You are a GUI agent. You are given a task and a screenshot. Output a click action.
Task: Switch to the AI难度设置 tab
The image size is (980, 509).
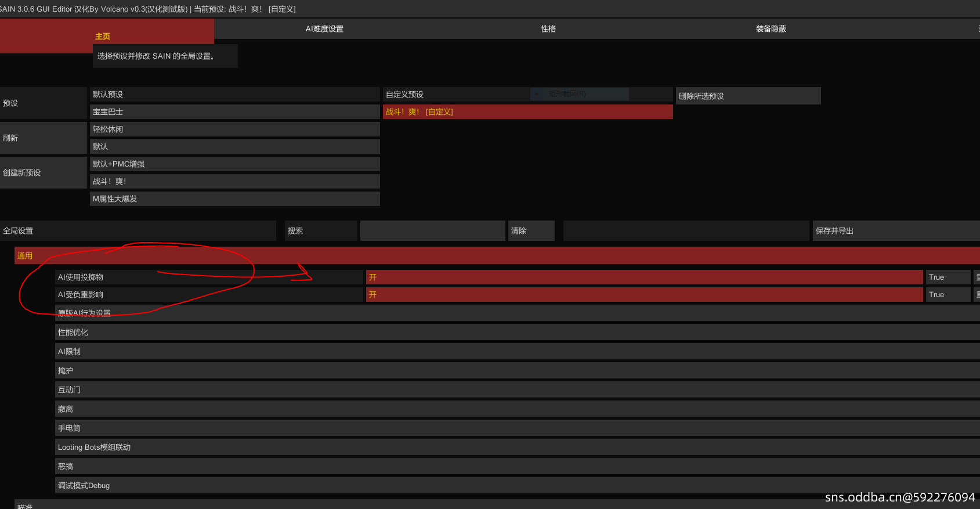pos(324,29)
